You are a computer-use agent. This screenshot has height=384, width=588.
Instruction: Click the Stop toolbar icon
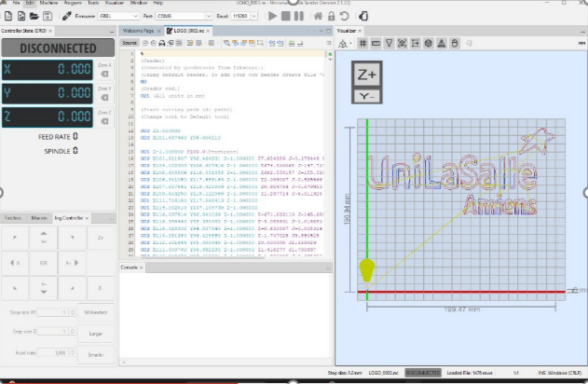286,16
